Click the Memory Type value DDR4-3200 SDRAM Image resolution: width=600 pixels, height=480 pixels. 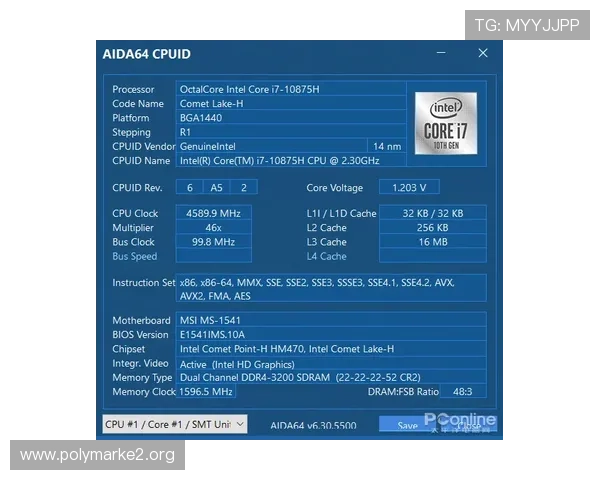coord(331,377)
